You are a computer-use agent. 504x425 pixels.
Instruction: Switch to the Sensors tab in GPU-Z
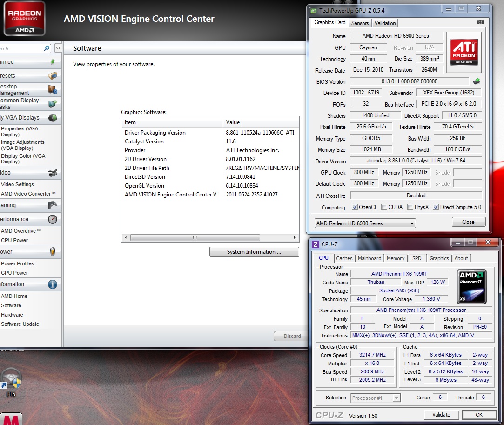[360, 23]
